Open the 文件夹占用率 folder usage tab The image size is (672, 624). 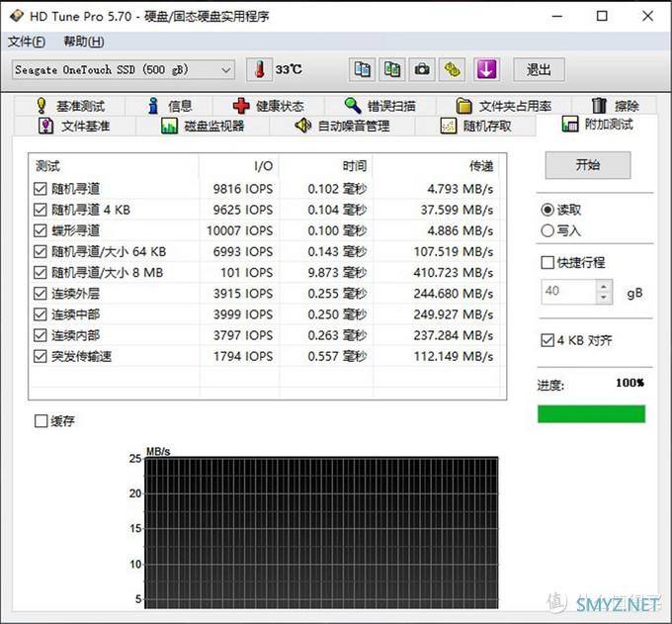tap(504, 106)
